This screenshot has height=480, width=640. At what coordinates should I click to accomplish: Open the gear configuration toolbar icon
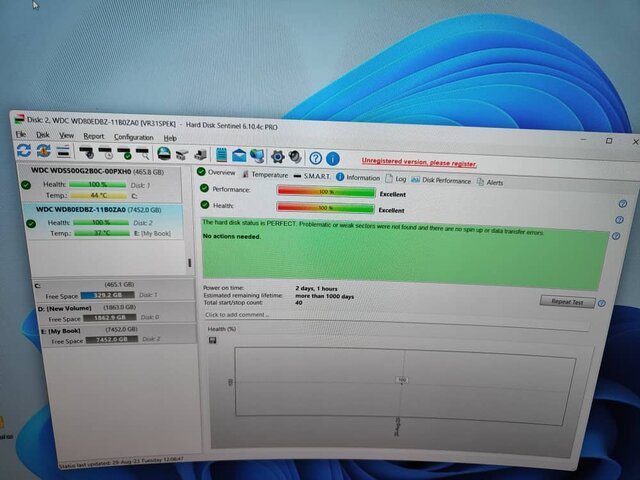277,156
